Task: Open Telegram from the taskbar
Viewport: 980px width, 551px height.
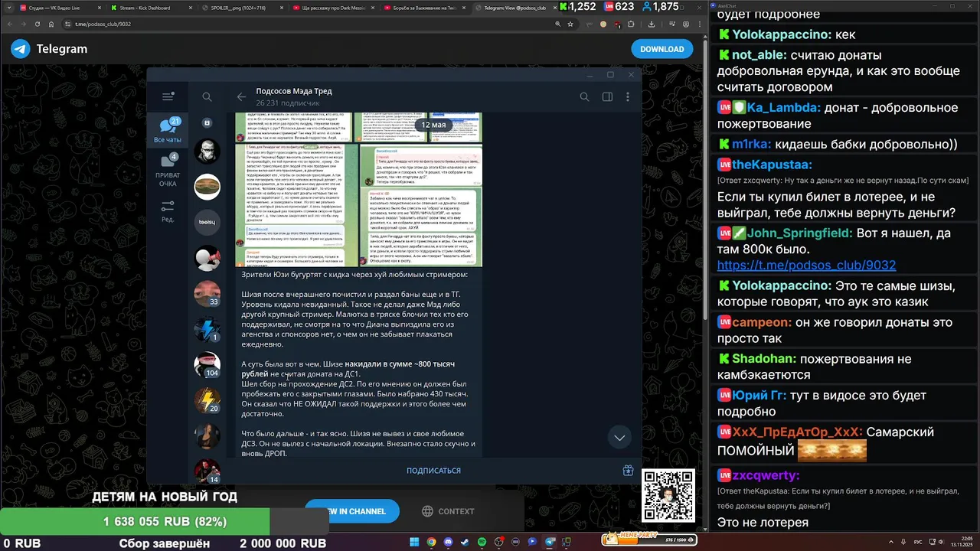Action: 550,542
